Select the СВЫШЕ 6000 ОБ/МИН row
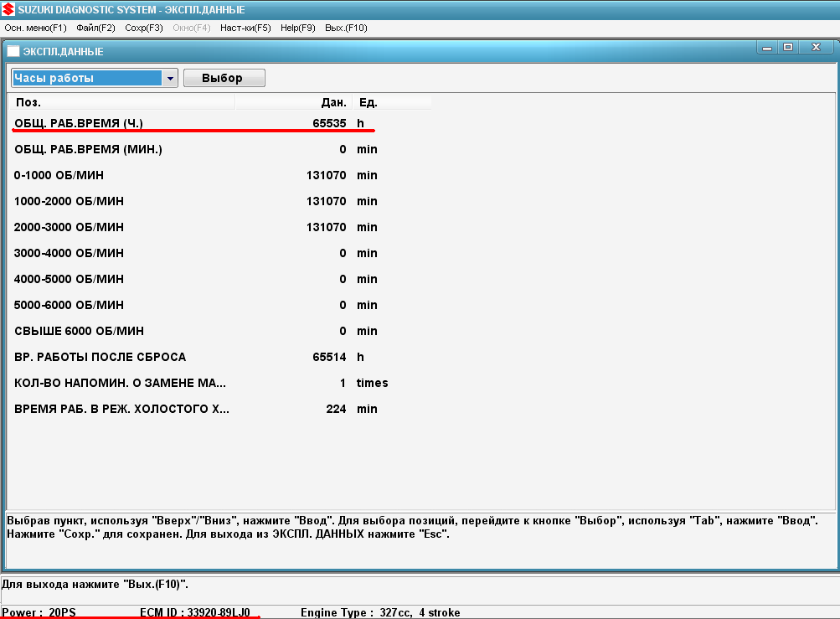Image resolution: width=840 pixels, height=619 pixels. [x=219, y=331]
